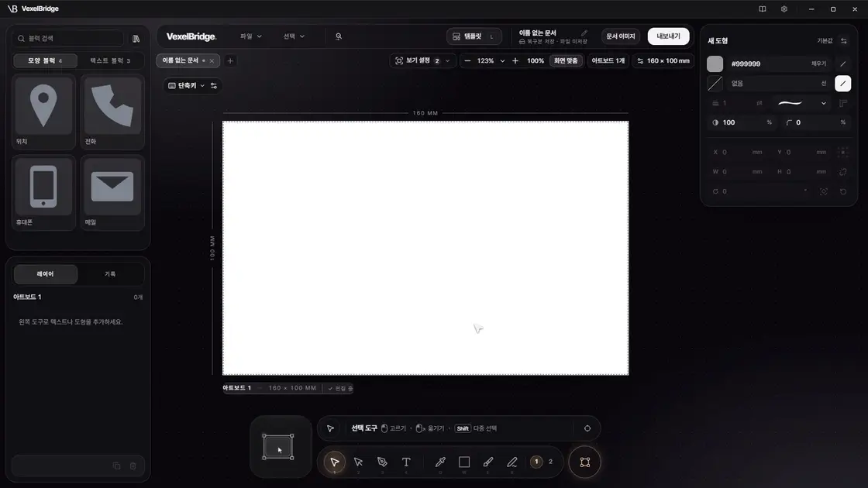Close the 이름 없는 문서 tab
The height and width of the screenshot is (488, 868).
212,61
